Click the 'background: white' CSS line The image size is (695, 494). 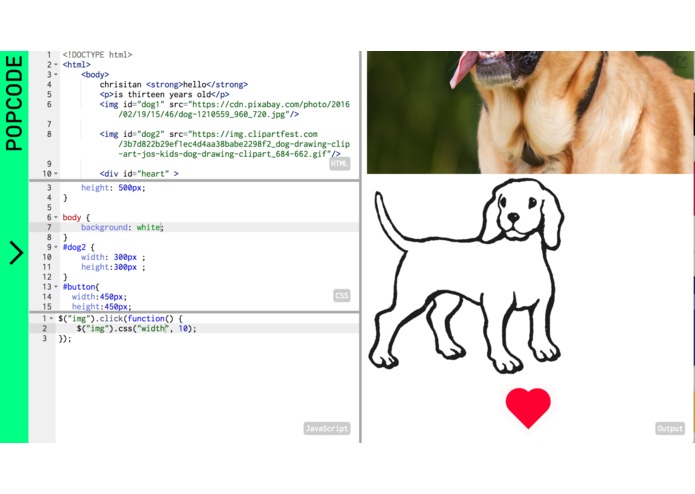click(x=122, y=227)
